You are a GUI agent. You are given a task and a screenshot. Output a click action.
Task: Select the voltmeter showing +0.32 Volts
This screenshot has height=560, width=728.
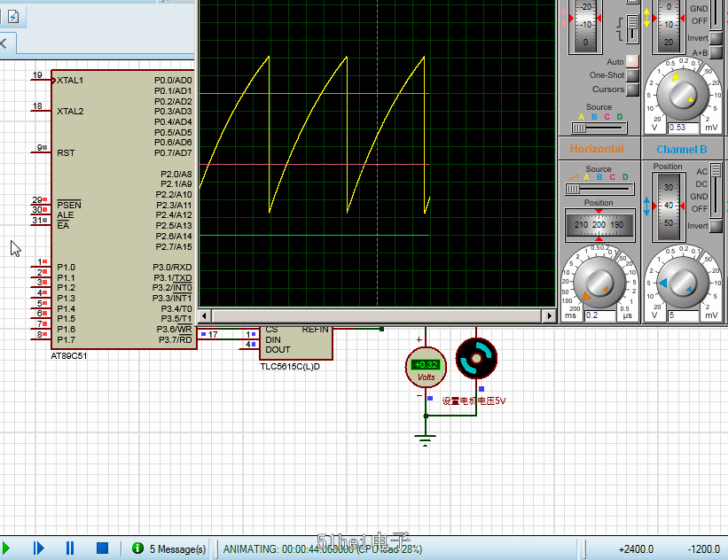(x=426, y=368)
